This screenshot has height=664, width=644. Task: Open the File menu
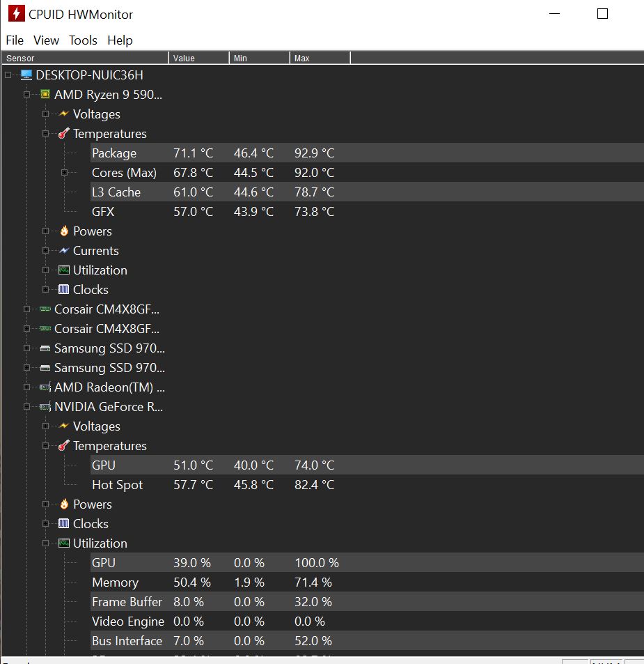coord(15,40)
